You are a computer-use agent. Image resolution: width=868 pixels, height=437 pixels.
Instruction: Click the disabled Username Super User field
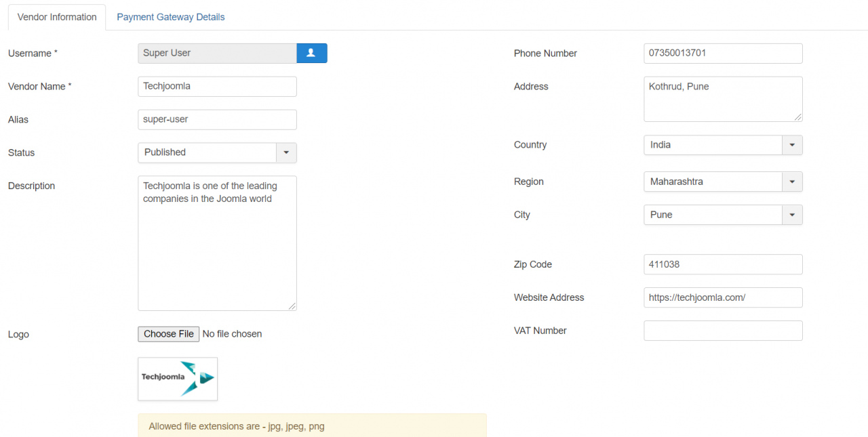[217, 53]
